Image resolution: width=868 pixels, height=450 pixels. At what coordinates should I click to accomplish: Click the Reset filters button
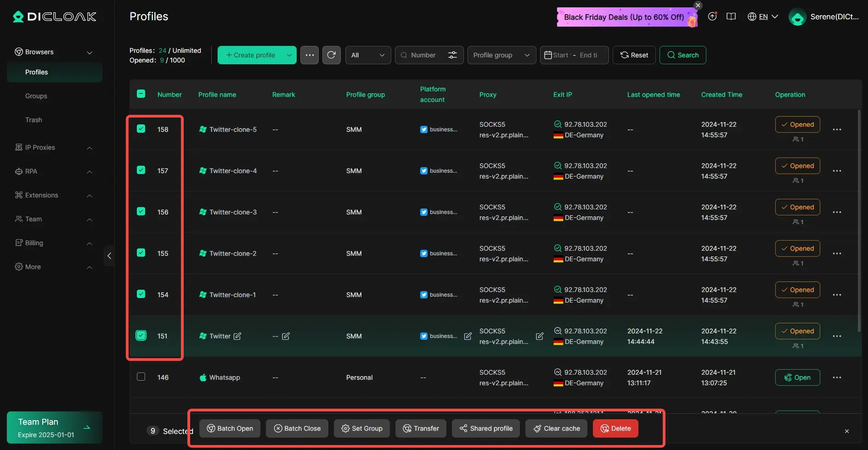point(634,55)
